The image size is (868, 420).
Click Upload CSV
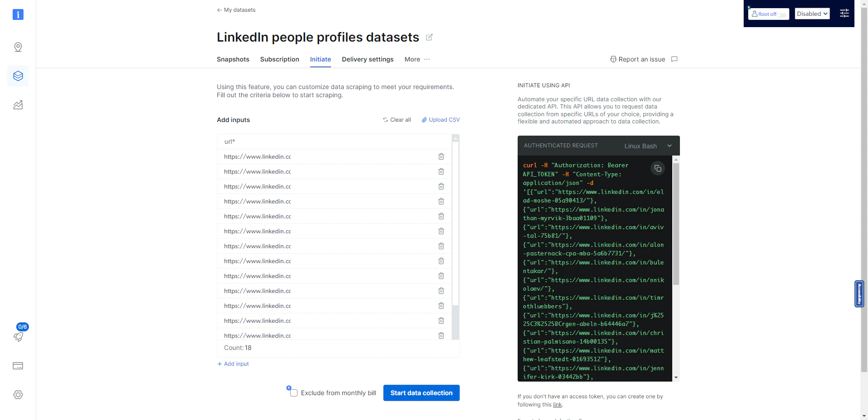coord(441,120)
